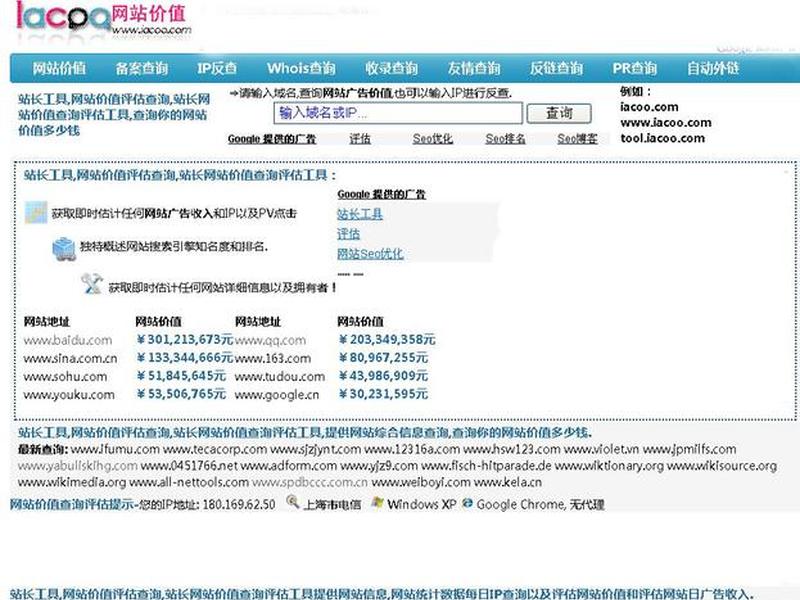Open the Whois查询 nav tab

[301, 68]
